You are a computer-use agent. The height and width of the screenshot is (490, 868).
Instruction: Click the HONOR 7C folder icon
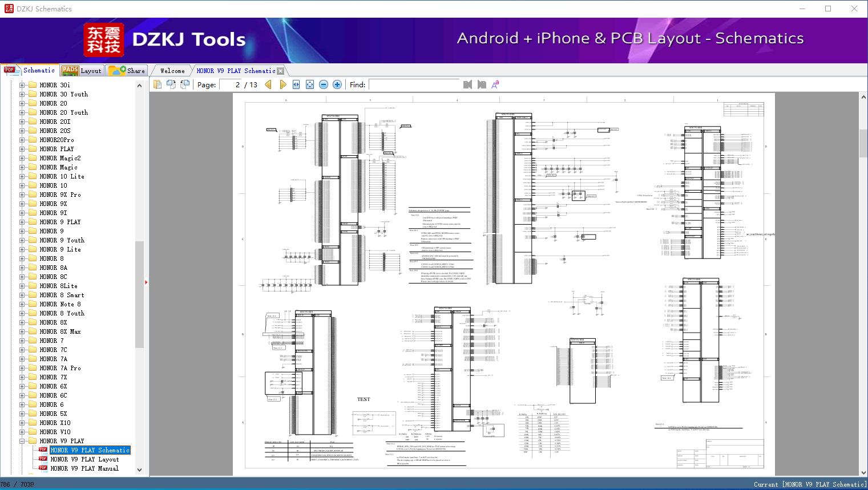click(32, 350)
